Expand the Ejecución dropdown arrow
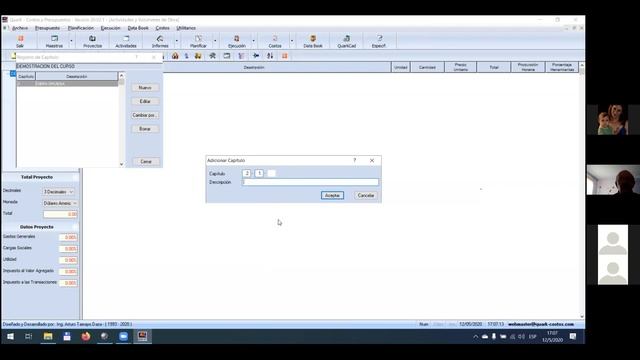 coord(253,41)
